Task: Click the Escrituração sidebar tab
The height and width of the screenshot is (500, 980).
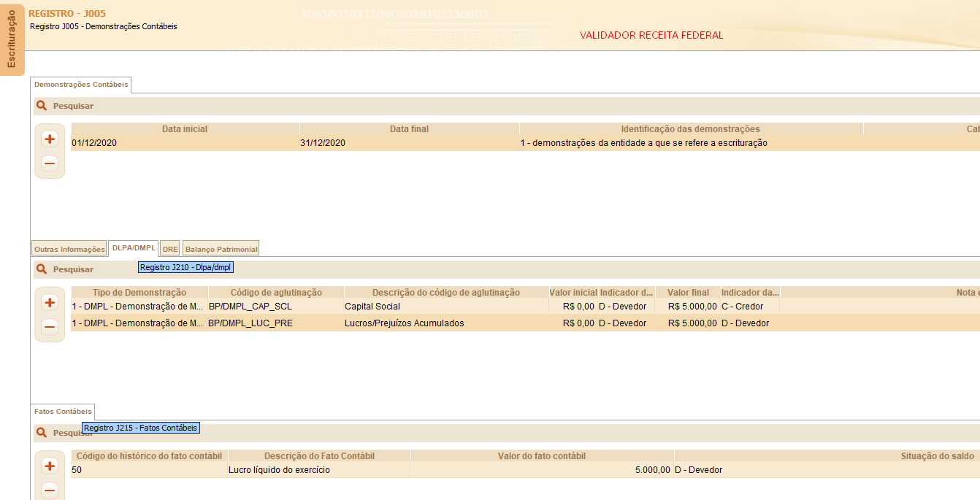Action: 12,39
